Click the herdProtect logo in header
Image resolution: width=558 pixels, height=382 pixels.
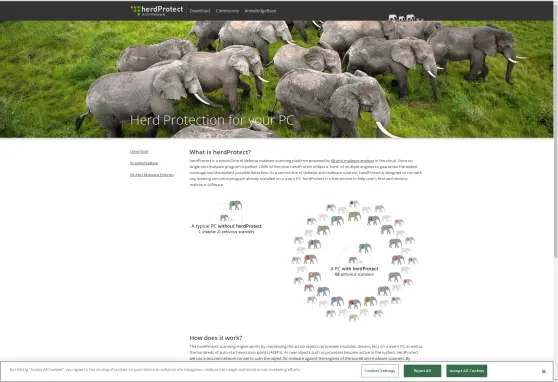[157, 10]
